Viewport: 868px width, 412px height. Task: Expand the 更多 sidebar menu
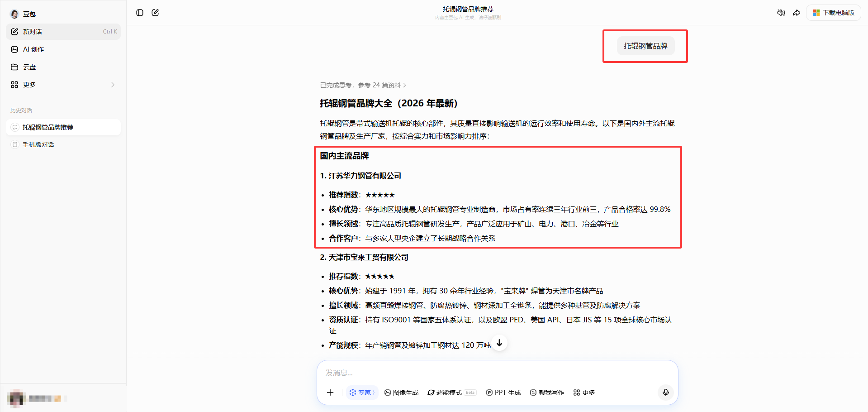[x=63, y=85]
